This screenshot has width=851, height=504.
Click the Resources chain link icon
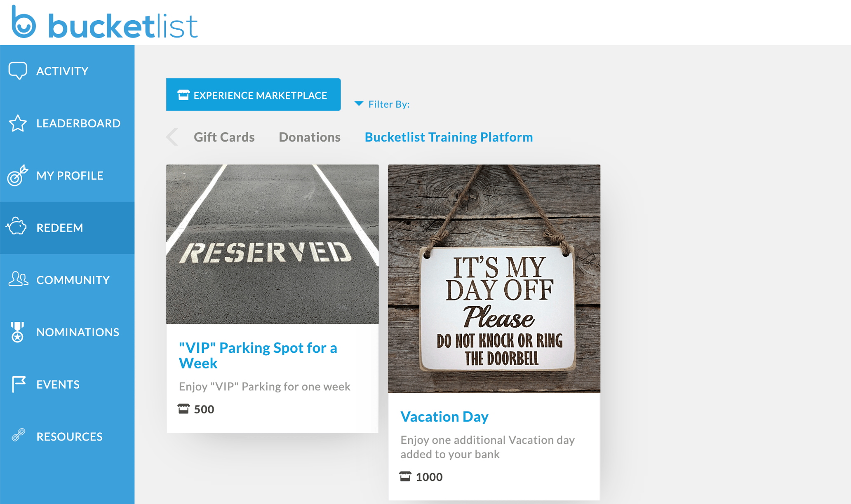18,435
